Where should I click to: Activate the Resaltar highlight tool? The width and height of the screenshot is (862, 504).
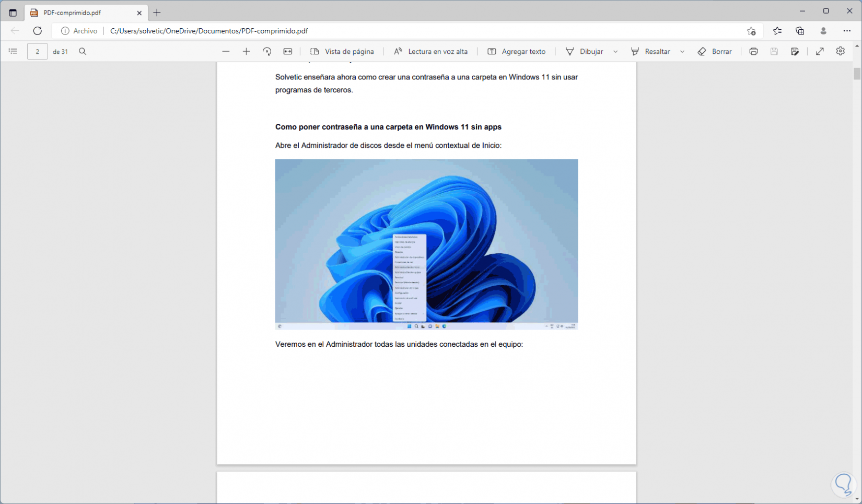pyautogui.click(x=650, y=51)
